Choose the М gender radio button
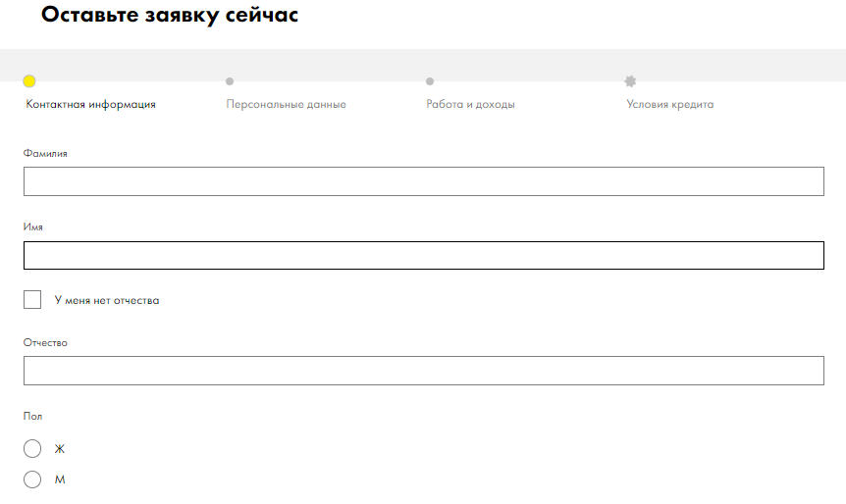The height and width of the screenshot is (504, 846). click(32, 479)
